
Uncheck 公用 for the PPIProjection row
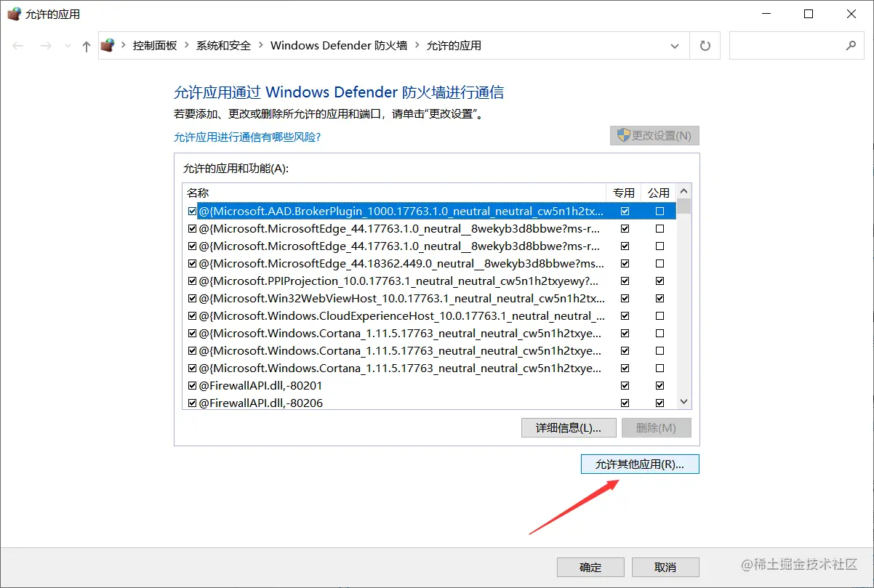[659, 281]
